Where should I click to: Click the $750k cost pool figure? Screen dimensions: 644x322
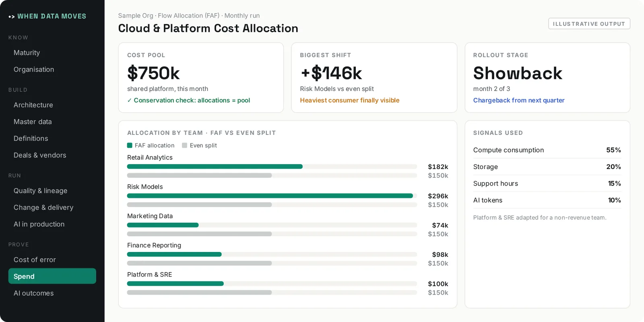153,73
